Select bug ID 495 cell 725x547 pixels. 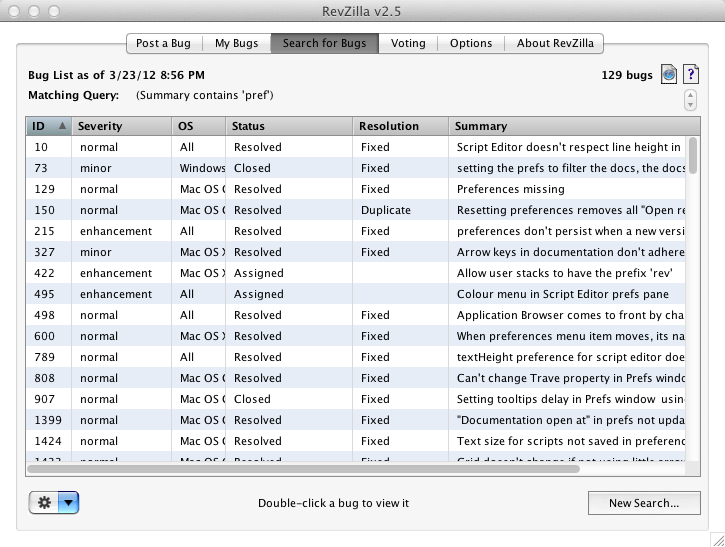pos(49,294)
